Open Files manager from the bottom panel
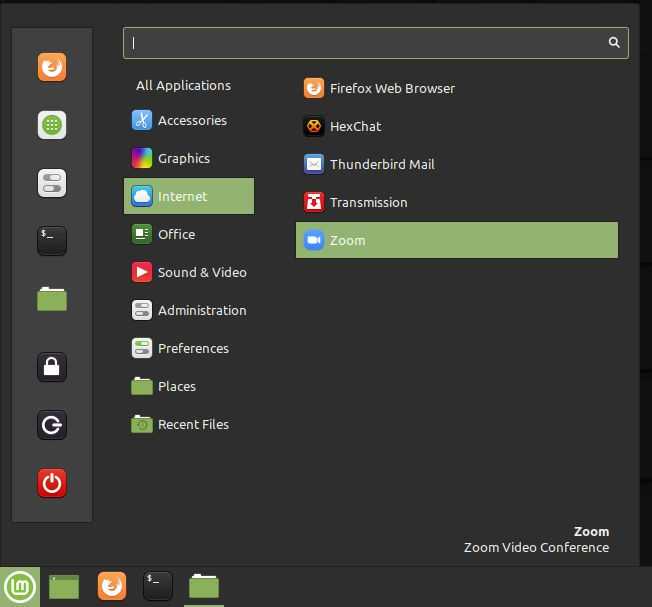652x607 pixels. [204, 586]
